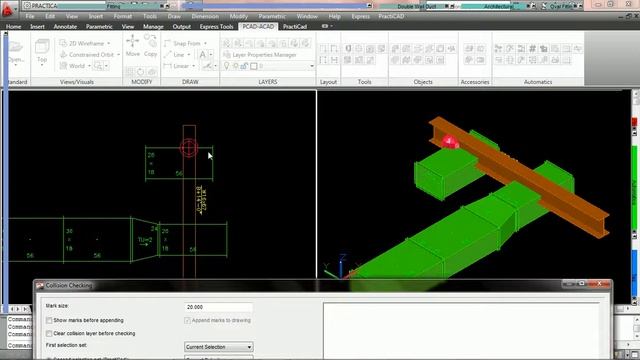
Task: Switch to the Express Tools ribbon tab
Action: click(x=216, y=27)
